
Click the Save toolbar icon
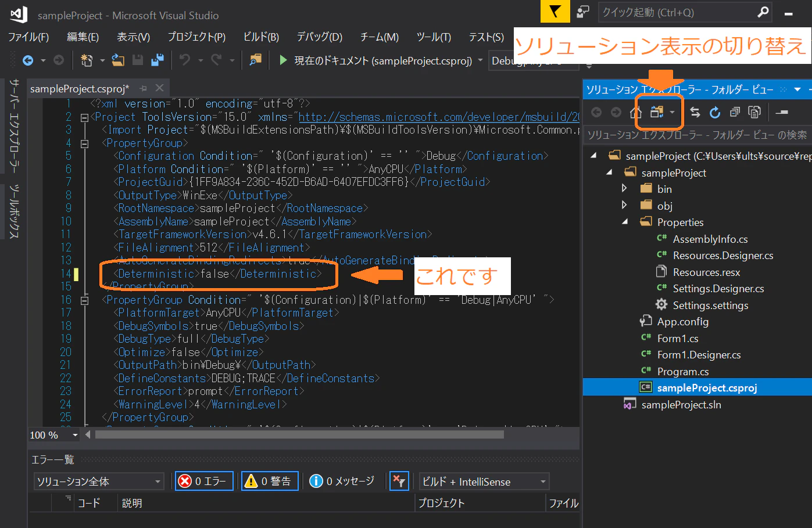point(138,60)
